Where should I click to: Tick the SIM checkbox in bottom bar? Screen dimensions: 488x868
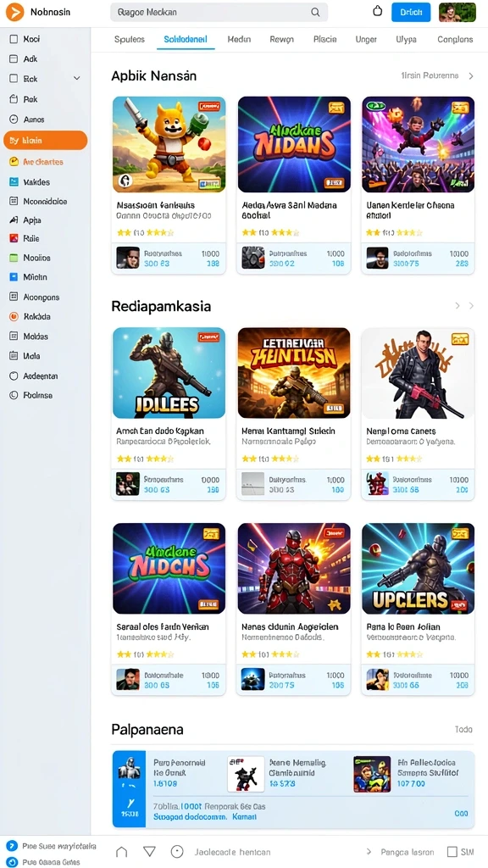(452, 851)
